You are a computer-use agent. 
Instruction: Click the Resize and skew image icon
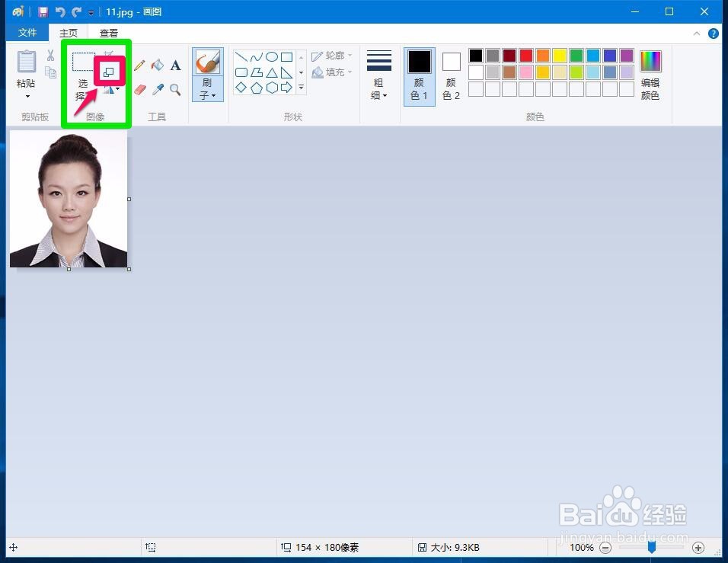[x=109, y=72]
